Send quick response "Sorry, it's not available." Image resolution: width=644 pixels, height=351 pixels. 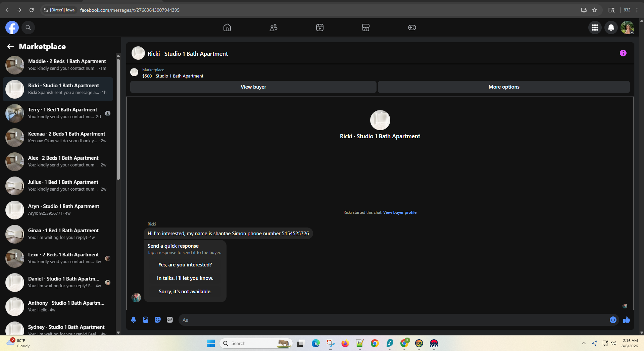click(x=185, y=292)
